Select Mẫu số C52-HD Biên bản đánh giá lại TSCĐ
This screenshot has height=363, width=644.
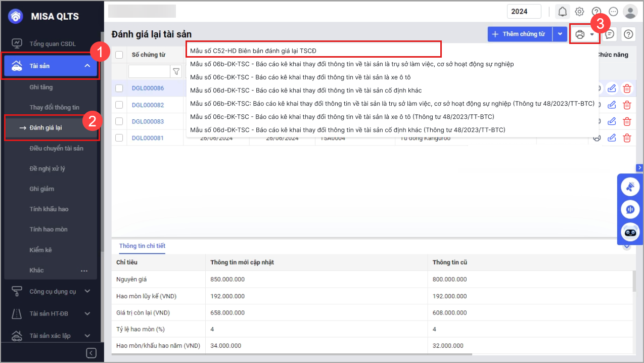313,51
